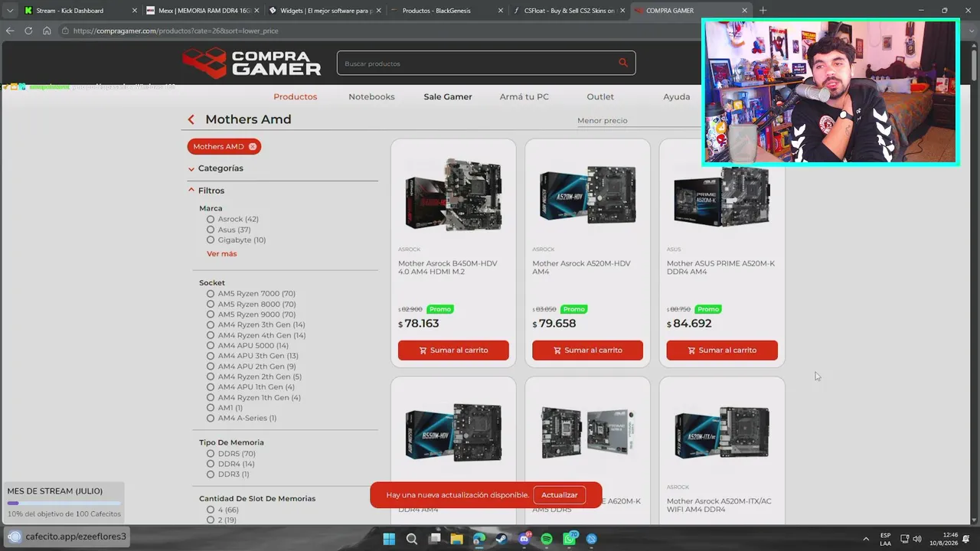Screen dimensions: 980x551
Task: Open the ASUS PRIME A520M-K product image
Action: pyautogui.click(x=722, y=196)
